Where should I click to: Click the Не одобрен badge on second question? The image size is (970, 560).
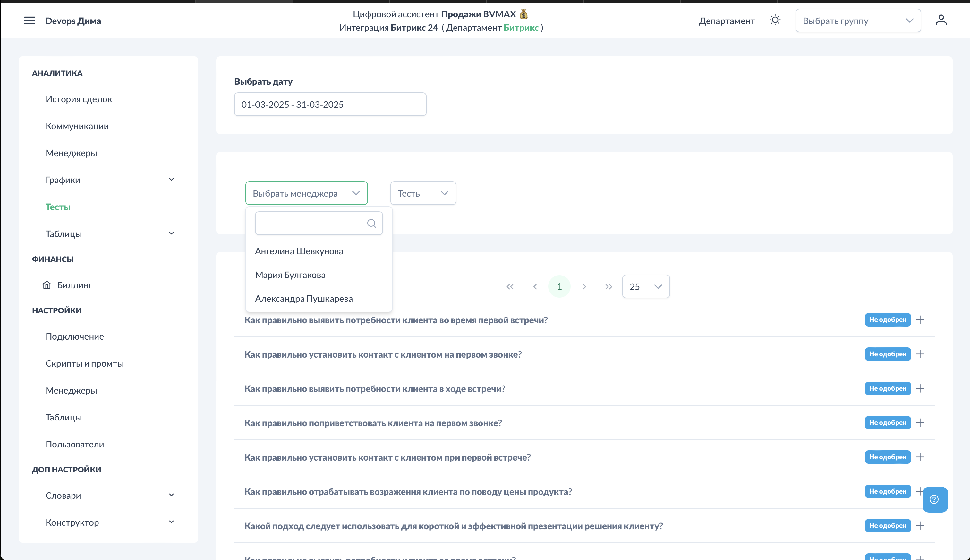887,354
